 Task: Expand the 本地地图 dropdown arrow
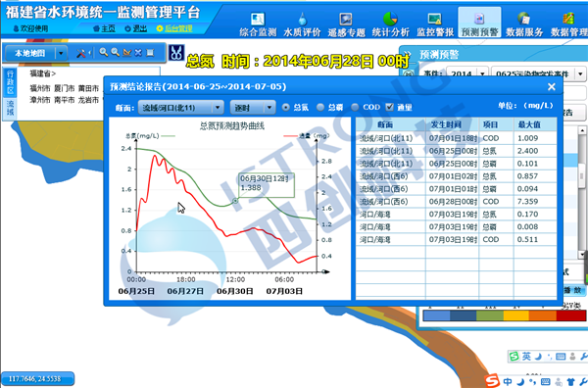61,53
